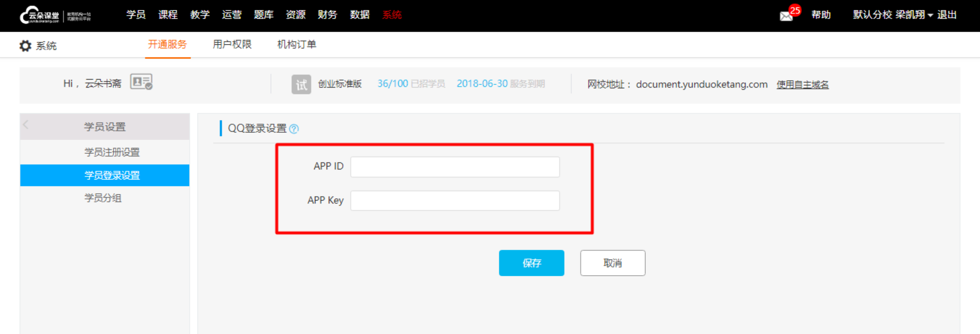Viewport: 980px width, 334px height.
Task: Click the trial version badge icon
Action: point(301,84)
